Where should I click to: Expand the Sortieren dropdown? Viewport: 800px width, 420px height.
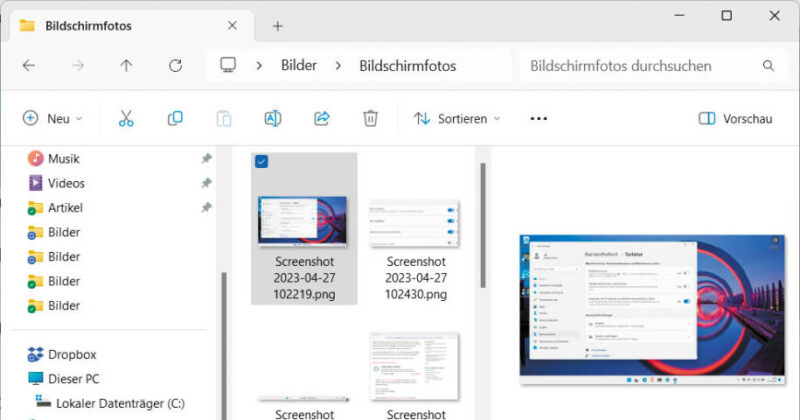click(x=457, y=118)
